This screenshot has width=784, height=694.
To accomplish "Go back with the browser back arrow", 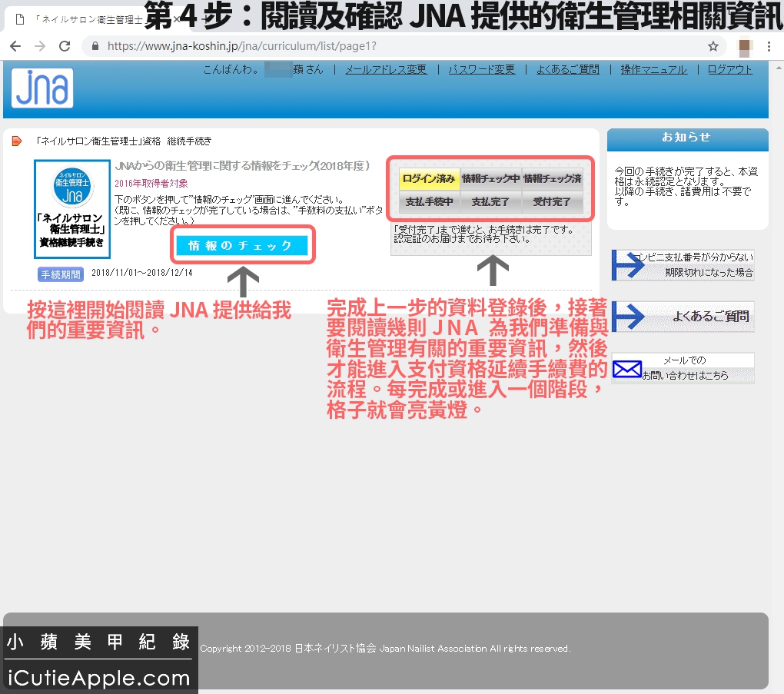I will (x=15, y=47).
